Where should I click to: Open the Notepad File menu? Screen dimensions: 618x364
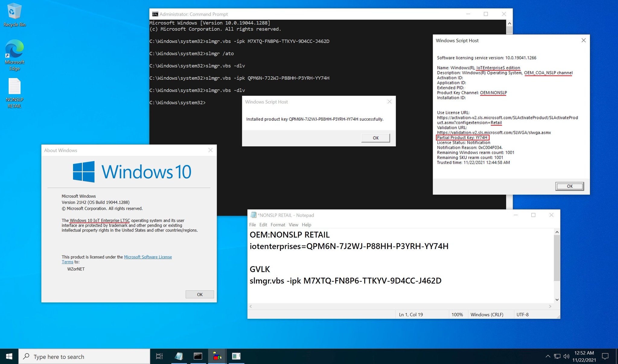(252, 225)
